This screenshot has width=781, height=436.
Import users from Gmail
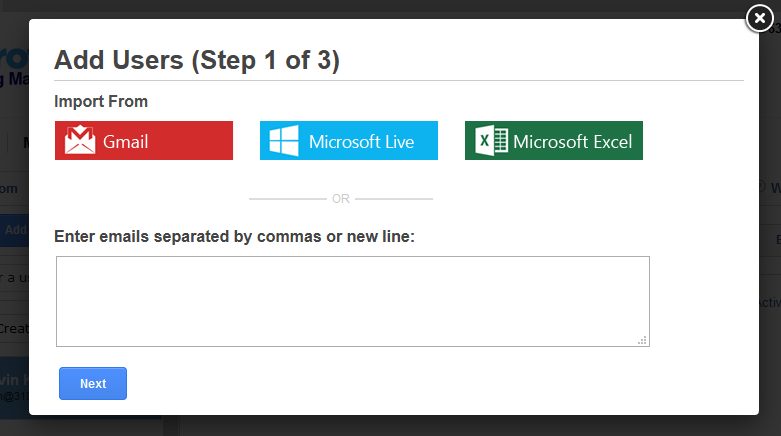click(x=144, y=141)
